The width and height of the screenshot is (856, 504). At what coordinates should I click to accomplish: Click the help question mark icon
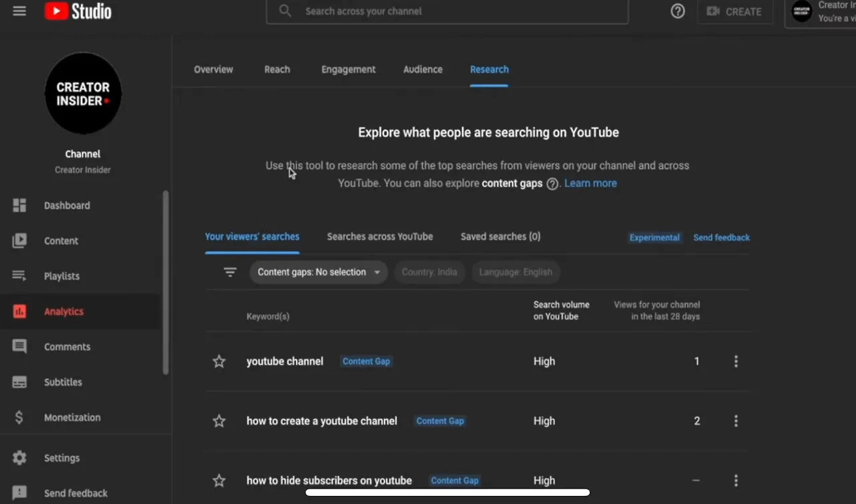pos(677,11)
